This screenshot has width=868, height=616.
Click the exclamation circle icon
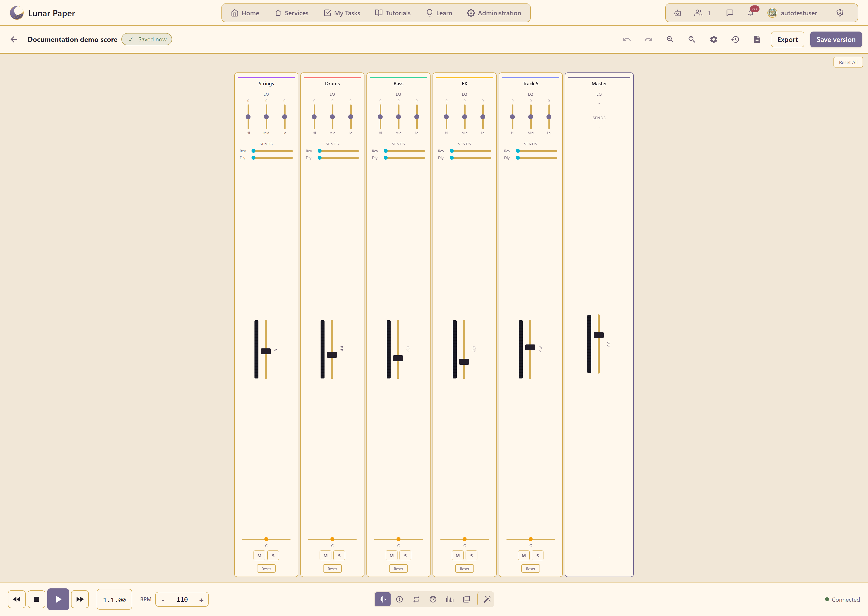(399, 599)
